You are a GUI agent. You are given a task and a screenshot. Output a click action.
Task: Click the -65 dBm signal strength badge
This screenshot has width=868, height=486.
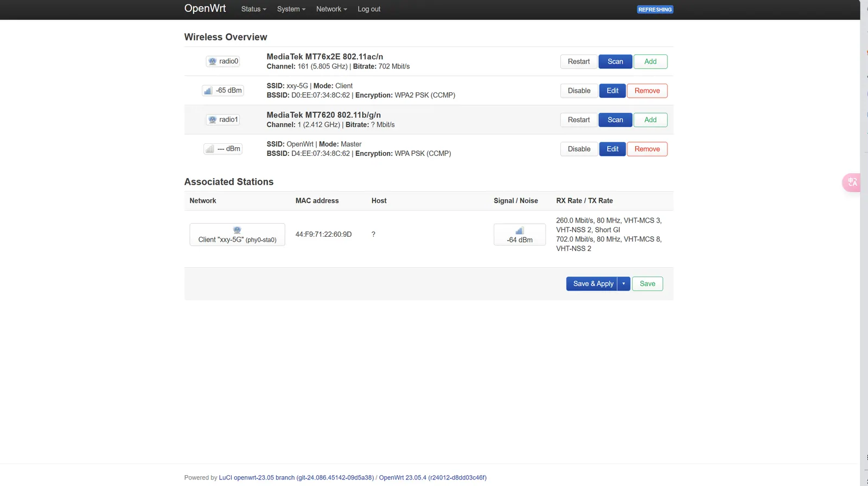pos(222,91)
